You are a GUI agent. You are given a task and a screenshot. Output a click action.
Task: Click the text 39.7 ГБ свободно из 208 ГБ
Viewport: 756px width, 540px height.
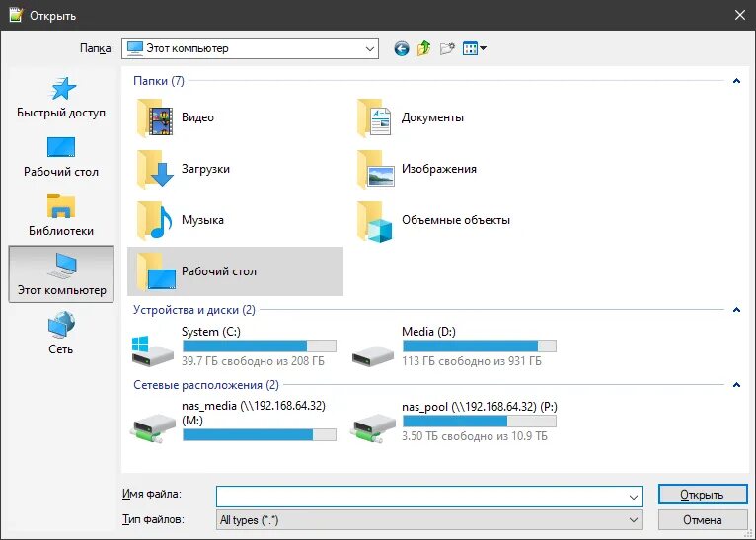253,361
